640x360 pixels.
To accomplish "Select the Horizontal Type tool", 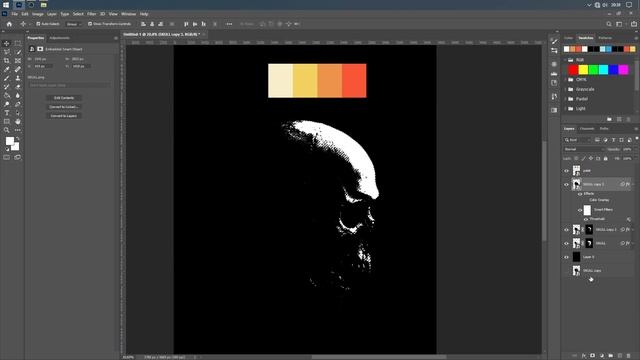I will point(7,113).
